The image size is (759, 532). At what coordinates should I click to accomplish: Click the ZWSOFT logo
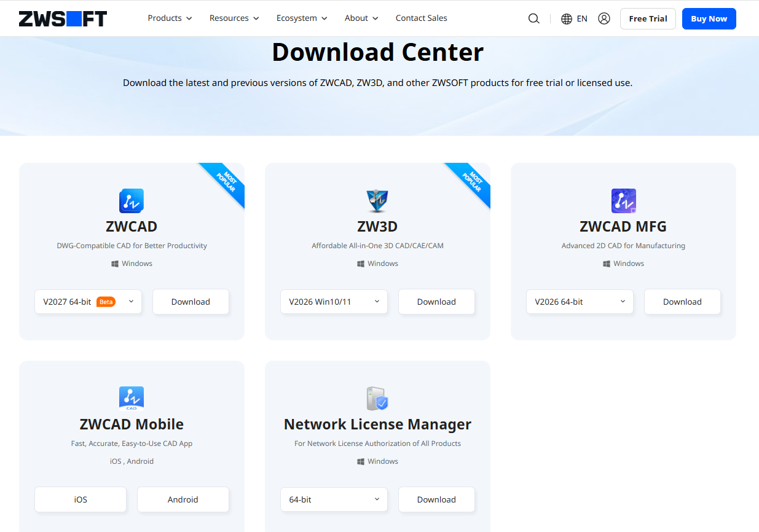click(x=63, y=18)
